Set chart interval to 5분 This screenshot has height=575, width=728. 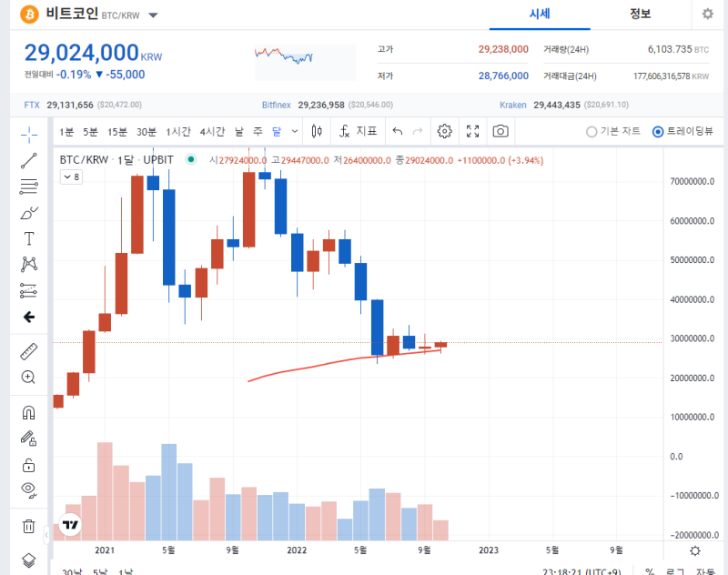[x=90, y=132]
